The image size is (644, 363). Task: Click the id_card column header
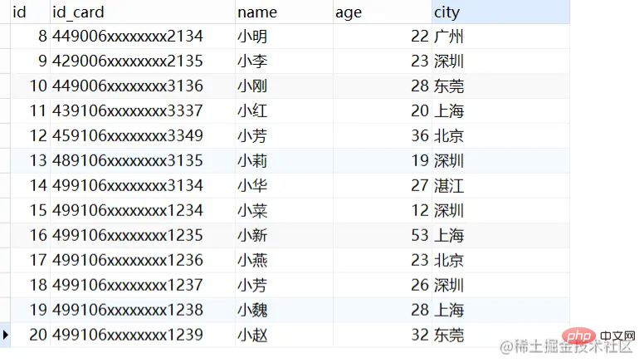coord(143,12)
